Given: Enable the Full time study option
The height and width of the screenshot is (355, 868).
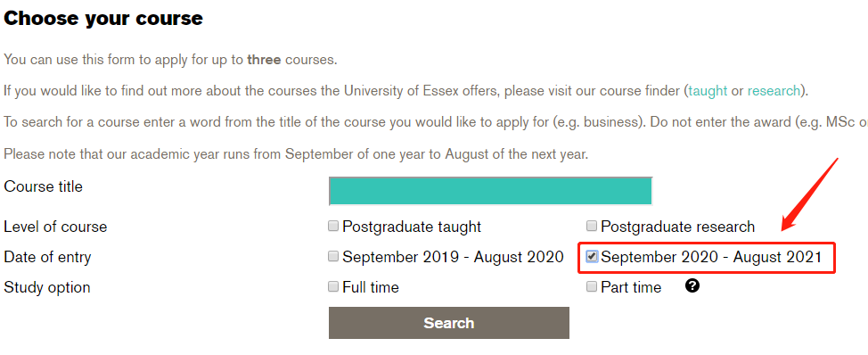Looking at the screenshot, I should tap(332, 286).
